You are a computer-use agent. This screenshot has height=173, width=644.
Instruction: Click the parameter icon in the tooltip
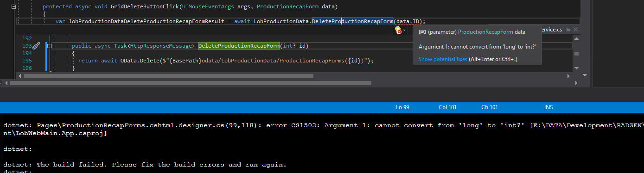(422, 32)
